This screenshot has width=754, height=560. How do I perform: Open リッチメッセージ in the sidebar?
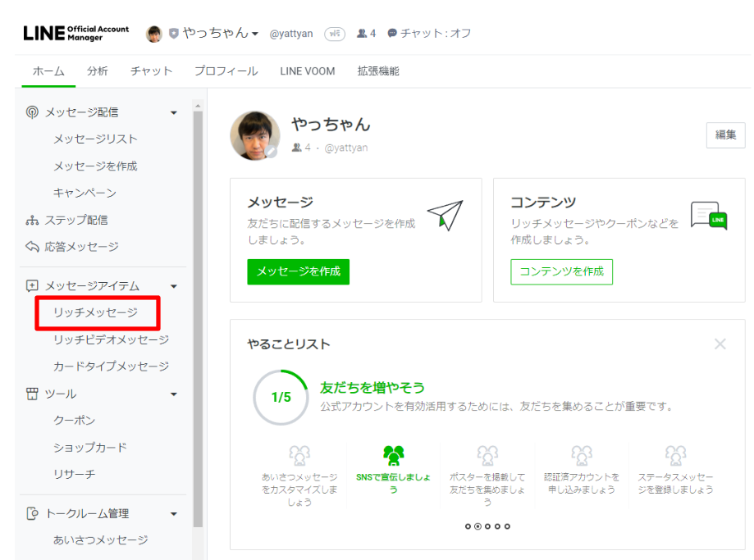tap(95, 312)
